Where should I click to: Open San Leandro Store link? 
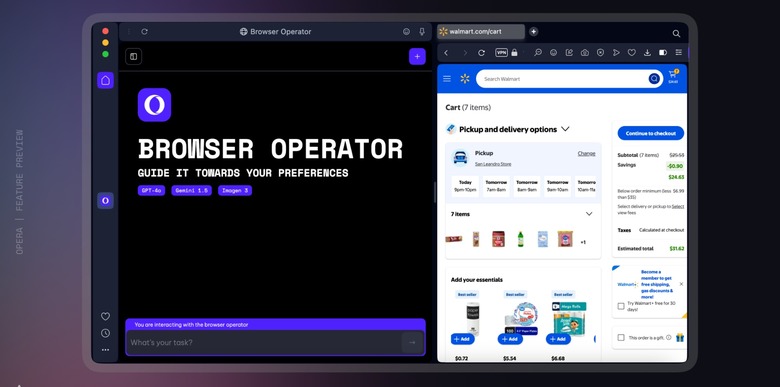pos(492,164)
